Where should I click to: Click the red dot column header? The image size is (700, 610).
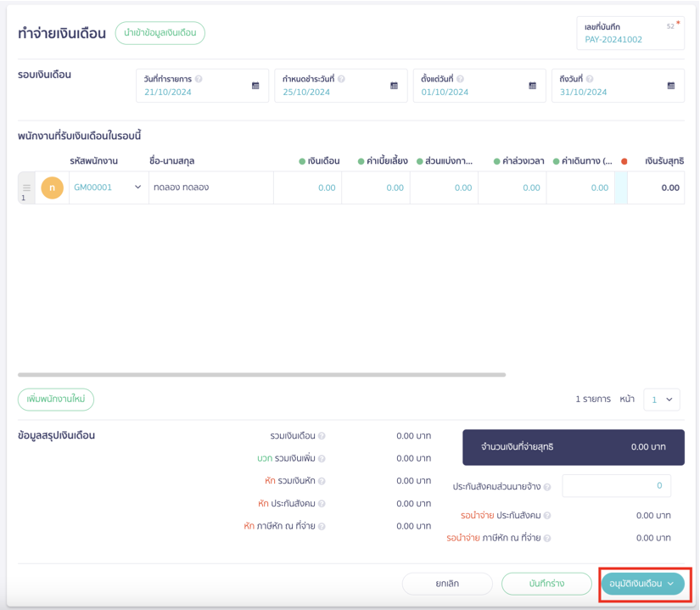tap(624, 161)
